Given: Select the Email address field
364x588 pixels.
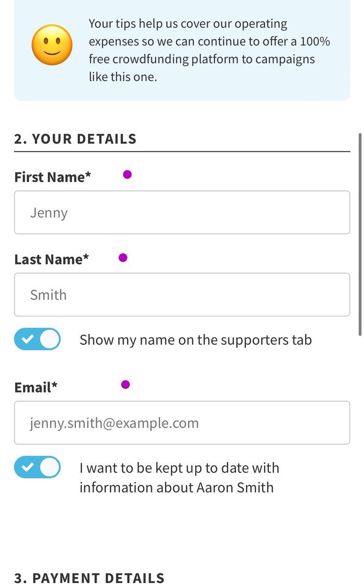Looking at the screenshot, I should point(182,423).
